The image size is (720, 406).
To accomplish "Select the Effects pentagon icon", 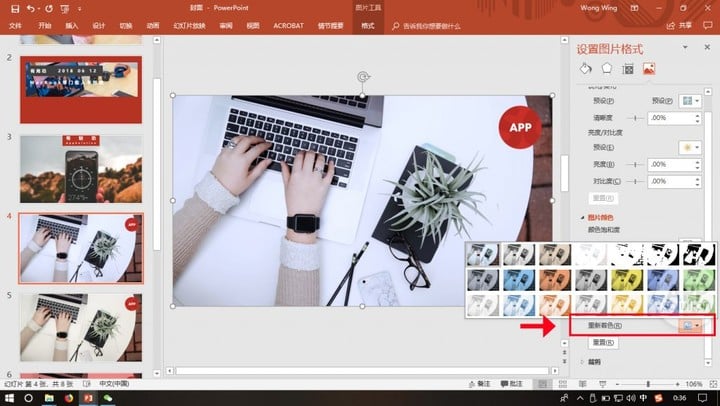I will tap(607, 68).
